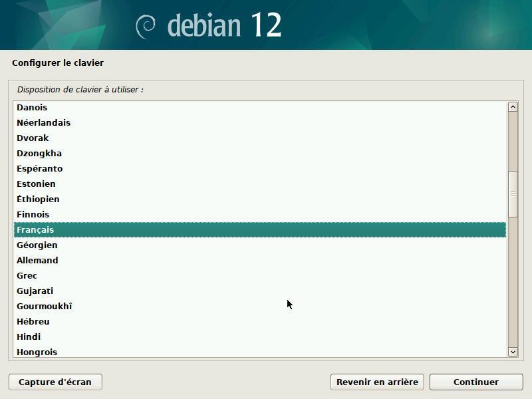Pick the Dzongkha keyboard option
Image resolution: width=532 pixels, height=399 pixels.
pyautogui.click(x=39, y=153)
